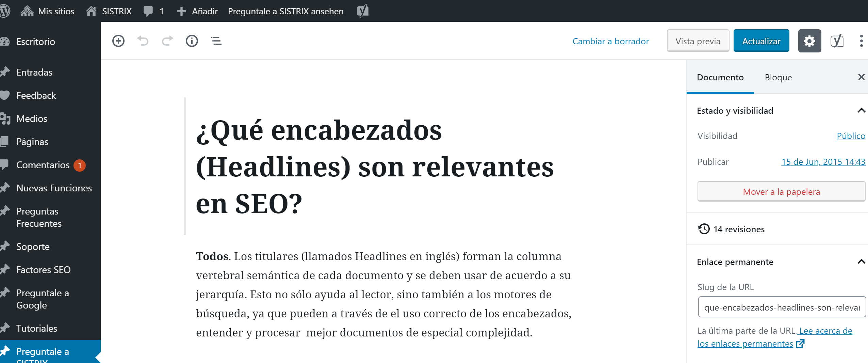Viewport: 868px width, 363px height.
Task: Open the comments bubble in admin bar
Action: 153,11
